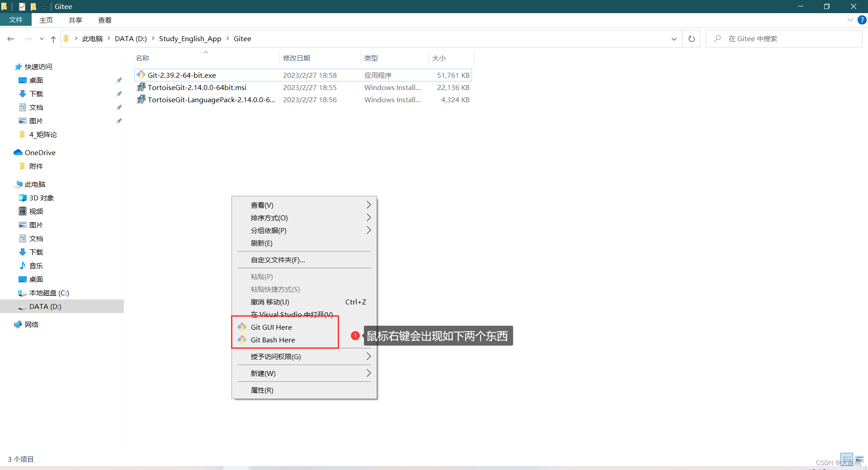Expand the 排序方式(O) submenu arrow
The height and width of the screenshot is (470, 868).
(368, 218)
